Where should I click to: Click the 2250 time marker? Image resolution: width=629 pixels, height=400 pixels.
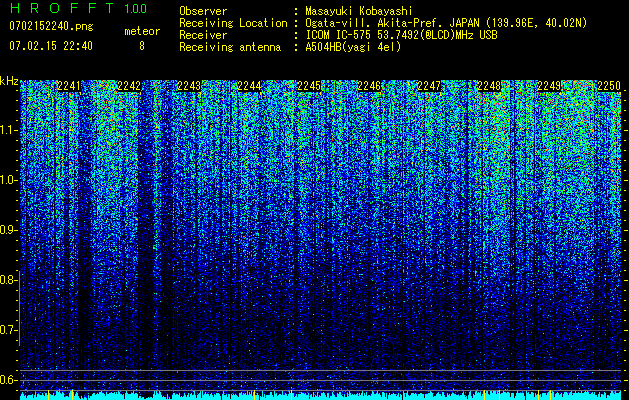[609, 86]
